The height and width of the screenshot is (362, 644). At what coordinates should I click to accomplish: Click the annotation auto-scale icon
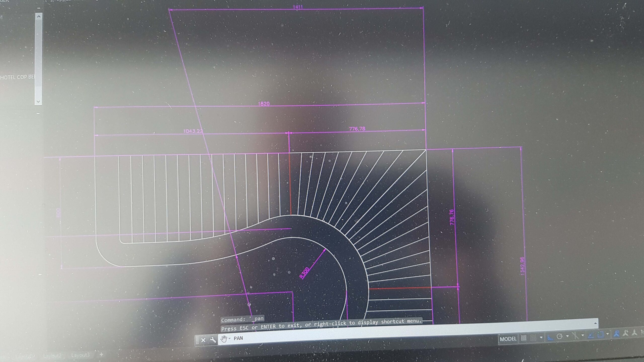pos(626,333)
